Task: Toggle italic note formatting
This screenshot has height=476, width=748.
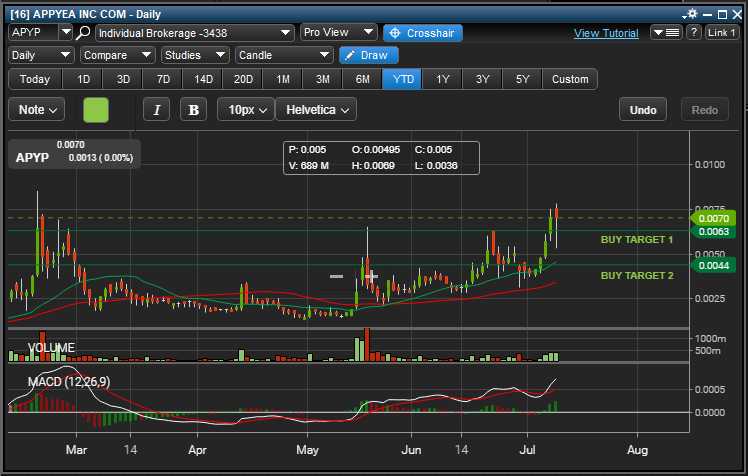Action: (x=156, y=110)
